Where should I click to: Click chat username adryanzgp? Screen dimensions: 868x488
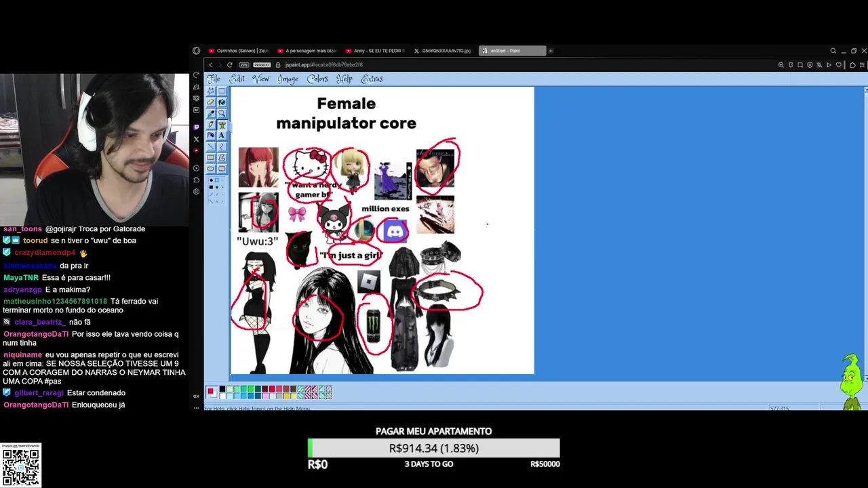pyautogui.click(x=22, y=289)
